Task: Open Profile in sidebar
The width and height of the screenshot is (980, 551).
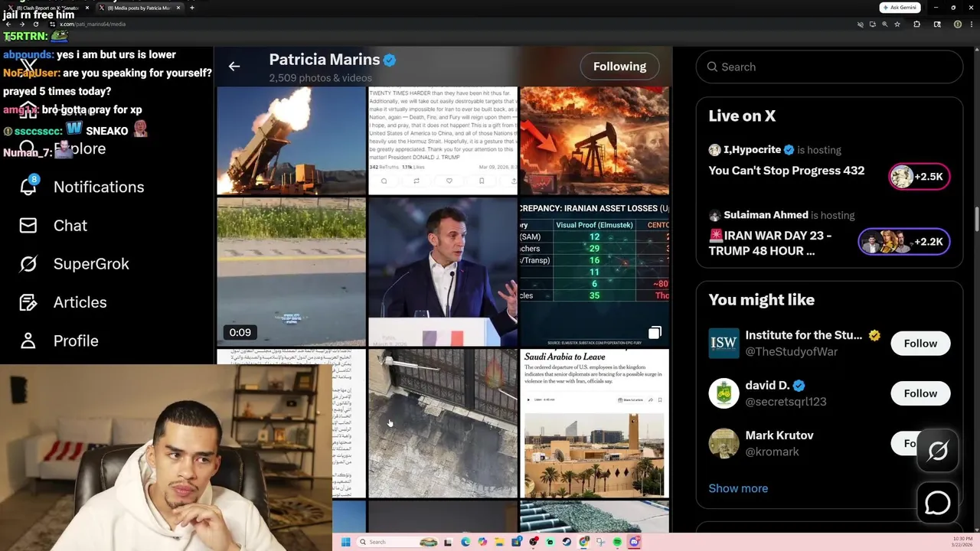Action: [76, 341]
